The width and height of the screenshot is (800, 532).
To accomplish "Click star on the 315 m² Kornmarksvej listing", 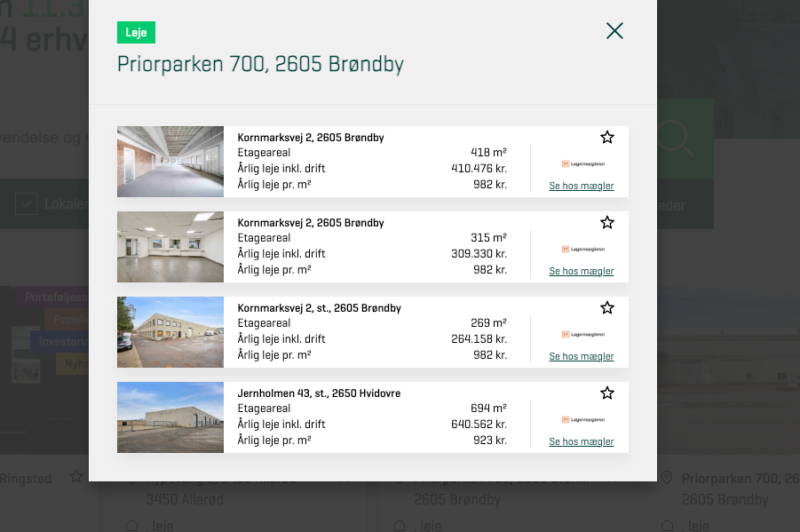I will (x=607, y=222).
